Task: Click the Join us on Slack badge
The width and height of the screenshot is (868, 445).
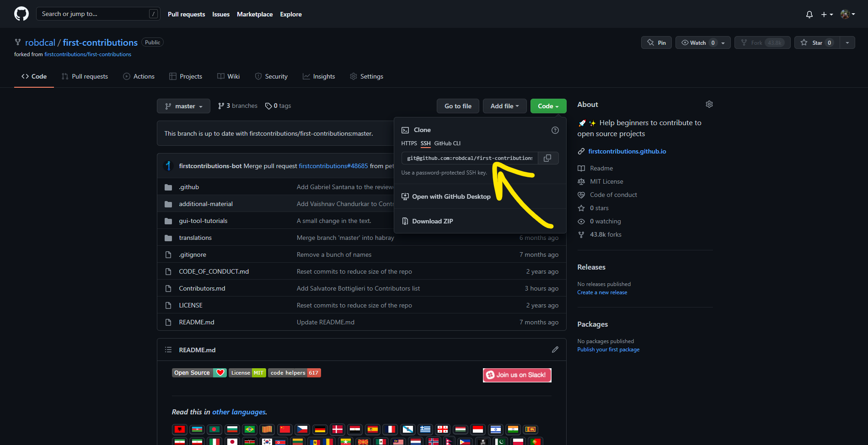Action: pyautogui.click(x=517, y=375)
